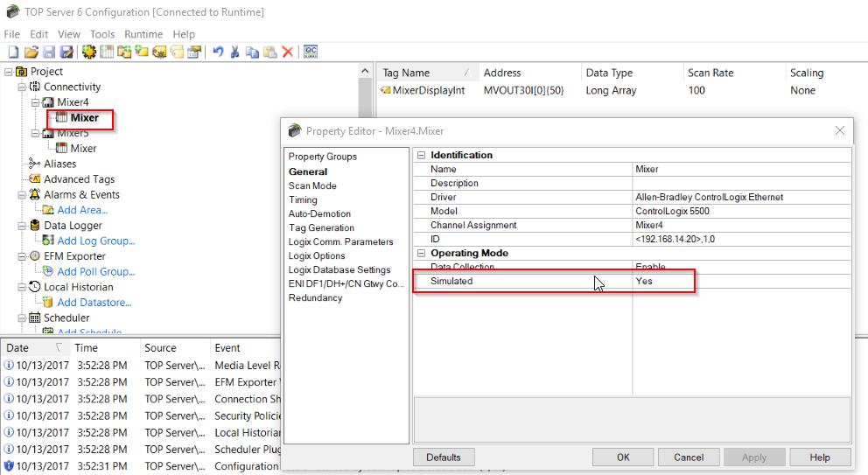868x475 pixels.
Task: Click the Paste clipboard icon
Action: coord(270,52)
